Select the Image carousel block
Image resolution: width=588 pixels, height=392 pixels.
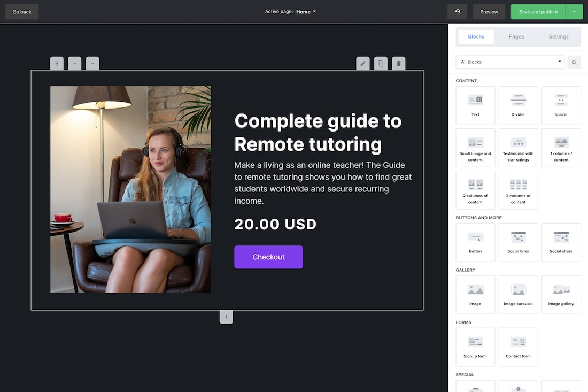coord(518,294)
